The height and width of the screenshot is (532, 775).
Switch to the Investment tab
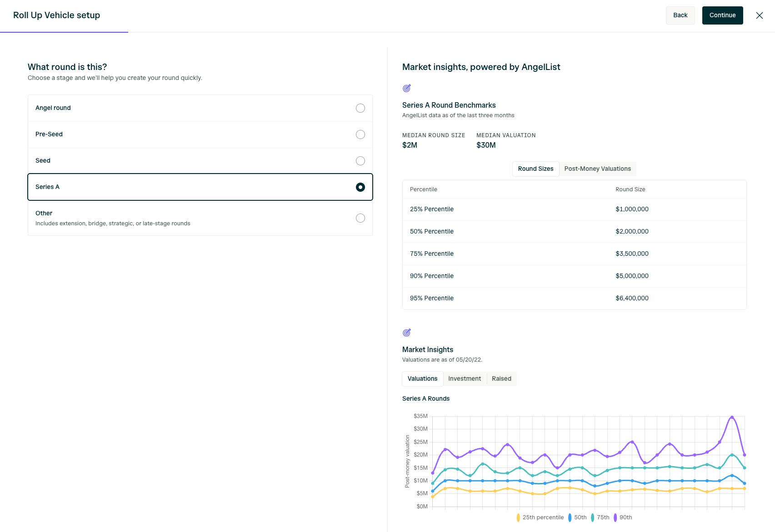[x=465, y=378]
